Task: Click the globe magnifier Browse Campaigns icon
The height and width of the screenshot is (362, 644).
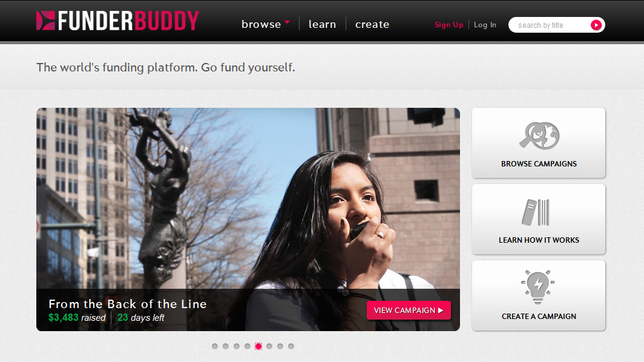Action: click(539, 136)
